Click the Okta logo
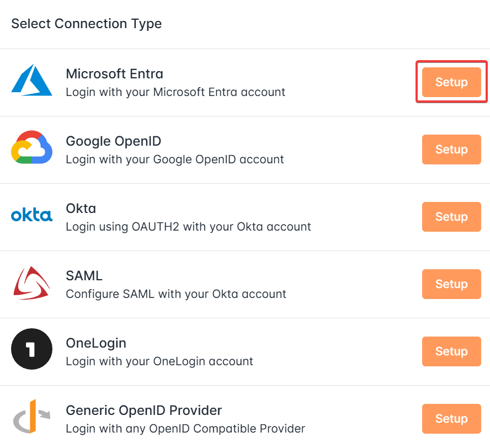This screenshot has width=490, height=448. 31,215
